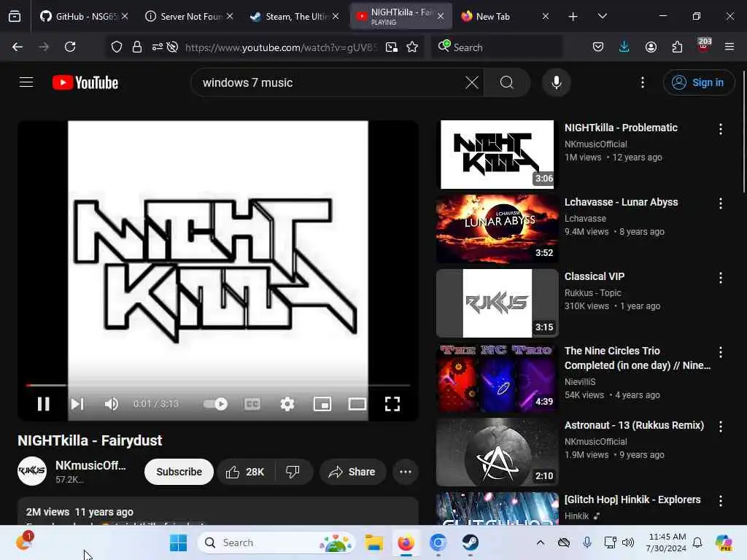Viewport: 747px width, 560px height.
Task: Save page to Pocket
Action: pos(598,47)
